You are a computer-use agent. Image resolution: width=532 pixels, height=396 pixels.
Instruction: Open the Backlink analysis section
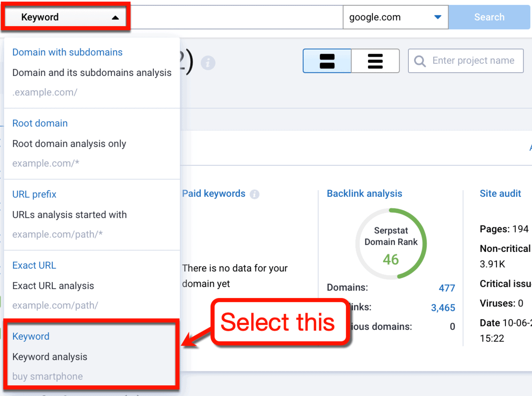click(x=364, y=193)
